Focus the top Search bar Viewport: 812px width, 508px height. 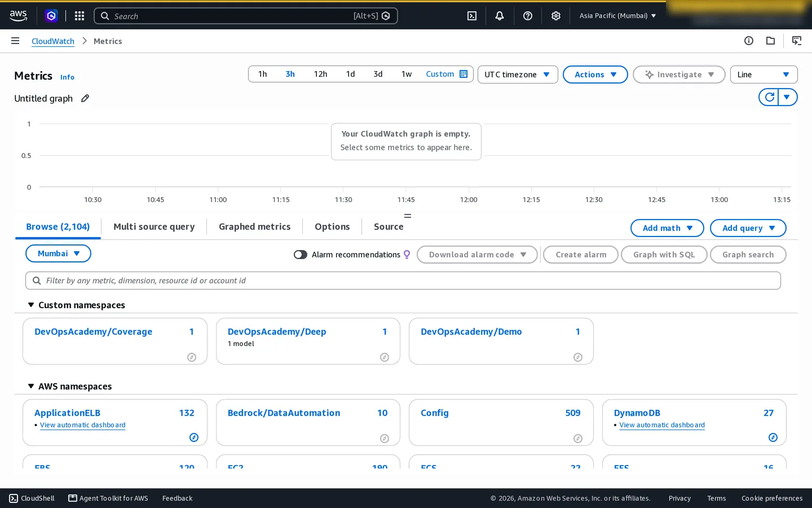click(x=246, y=16)
